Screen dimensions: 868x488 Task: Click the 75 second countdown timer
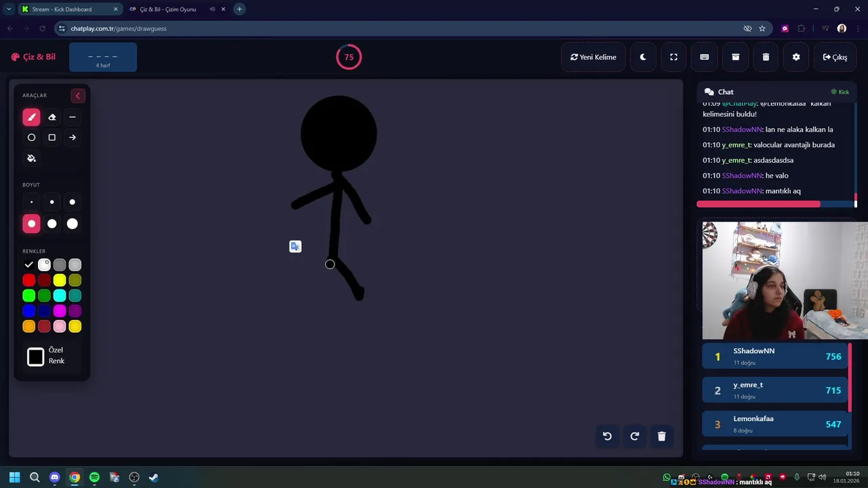click(349, 57)
